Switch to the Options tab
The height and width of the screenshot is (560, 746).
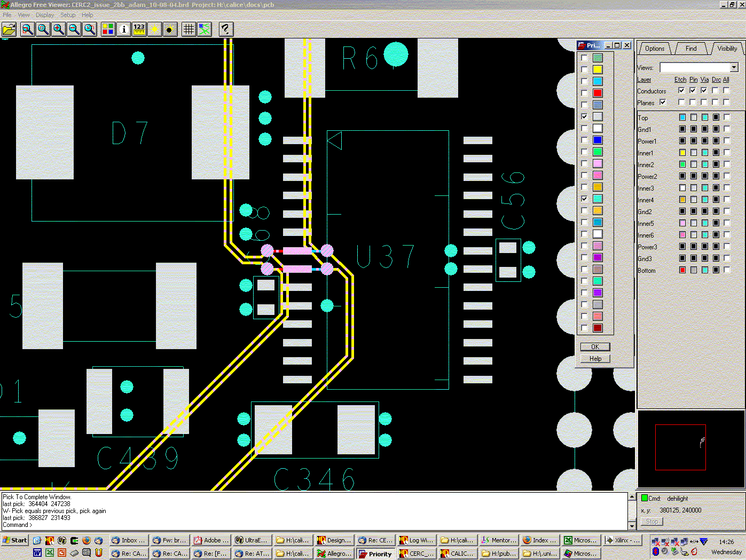[655, 49]
